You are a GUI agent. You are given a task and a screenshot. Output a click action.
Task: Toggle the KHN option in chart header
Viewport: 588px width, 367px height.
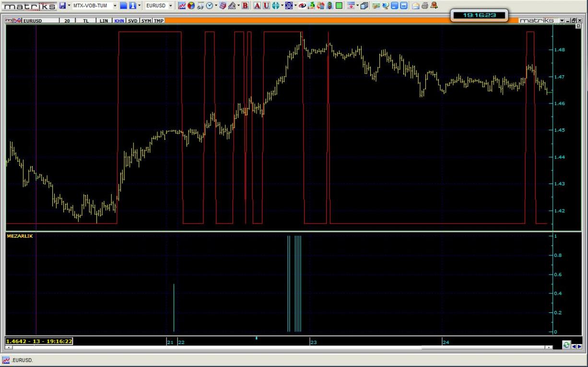[x=119, y=21]
